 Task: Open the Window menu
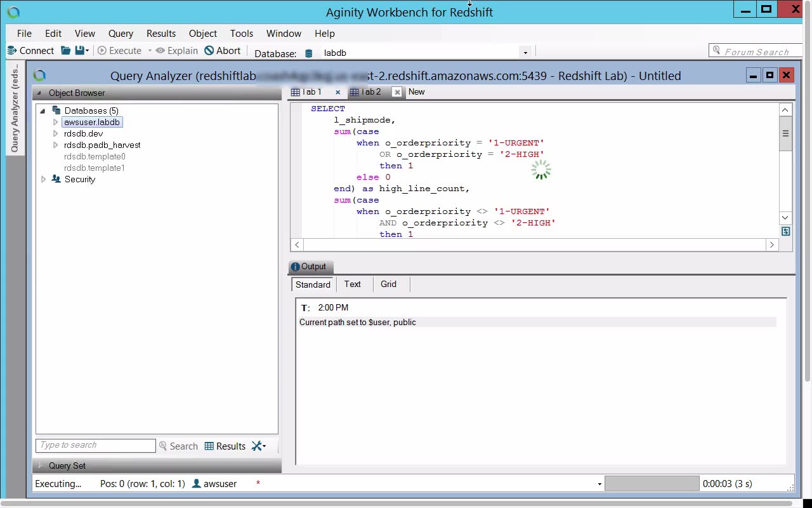click(284, 34)
